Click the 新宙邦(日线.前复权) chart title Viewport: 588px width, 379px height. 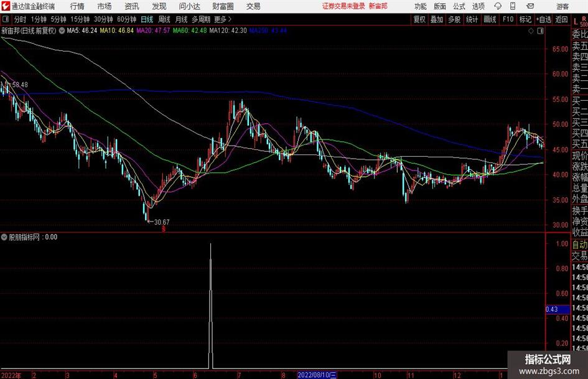click(29, 30)
